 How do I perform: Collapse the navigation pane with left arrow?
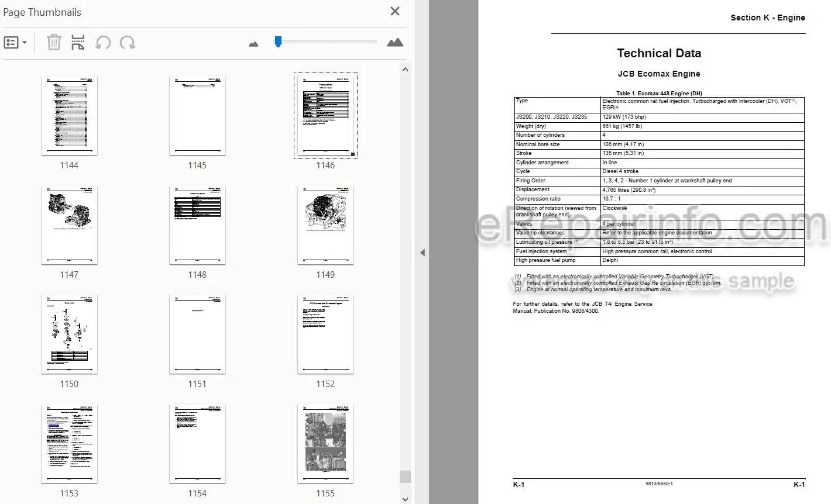[x=422, y=253]
